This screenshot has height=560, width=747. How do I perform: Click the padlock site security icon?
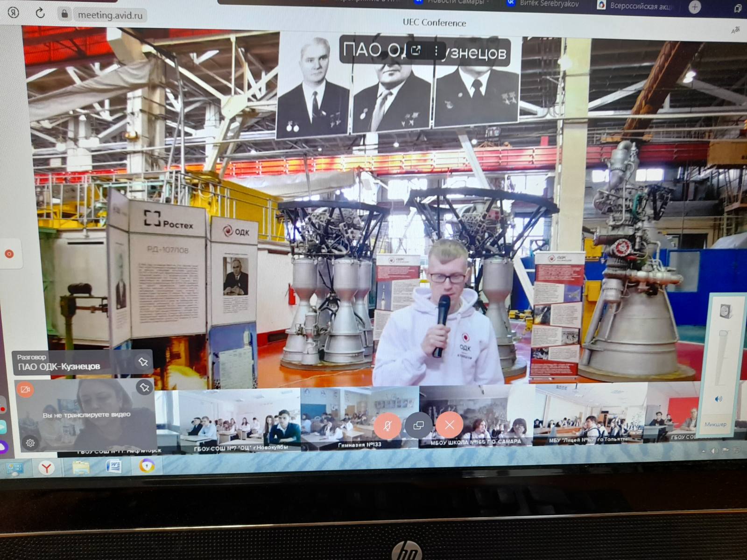[64, 14]
